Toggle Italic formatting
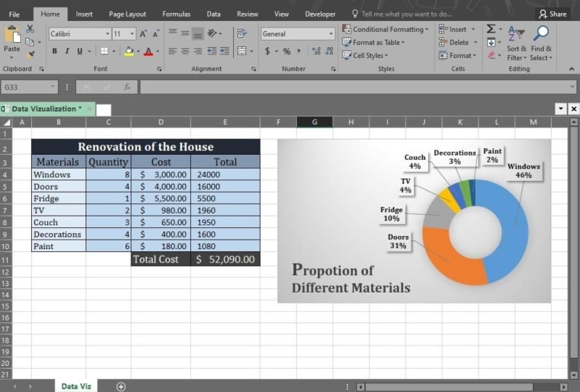 click(67, 51)
